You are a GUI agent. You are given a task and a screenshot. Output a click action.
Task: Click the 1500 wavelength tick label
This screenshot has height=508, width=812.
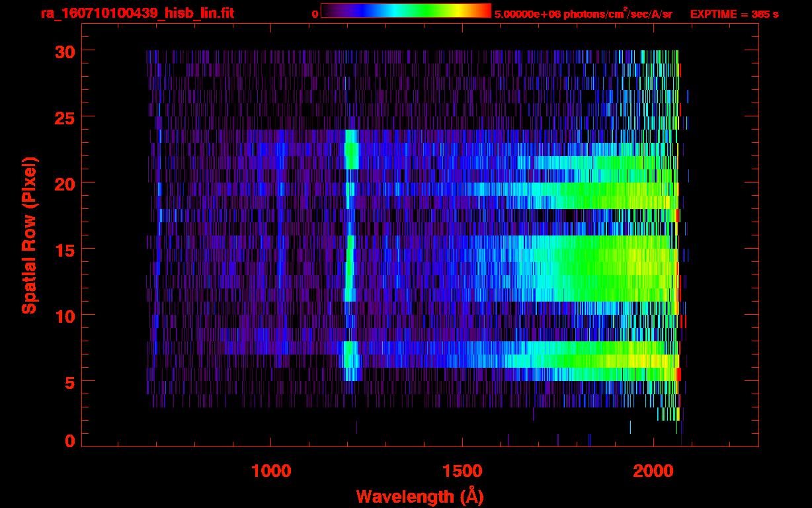pyautogui.click(x=462, y=471)
